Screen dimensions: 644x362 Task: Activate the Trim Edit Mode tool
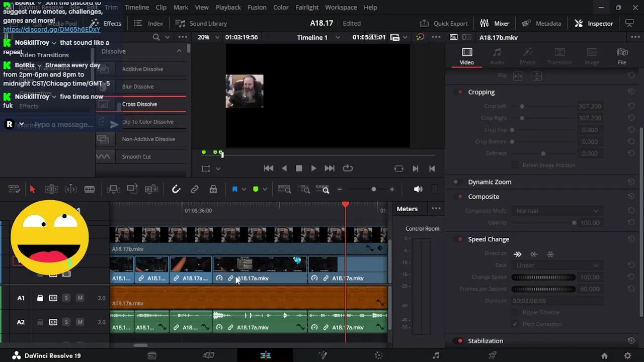[x=51, y=189]
